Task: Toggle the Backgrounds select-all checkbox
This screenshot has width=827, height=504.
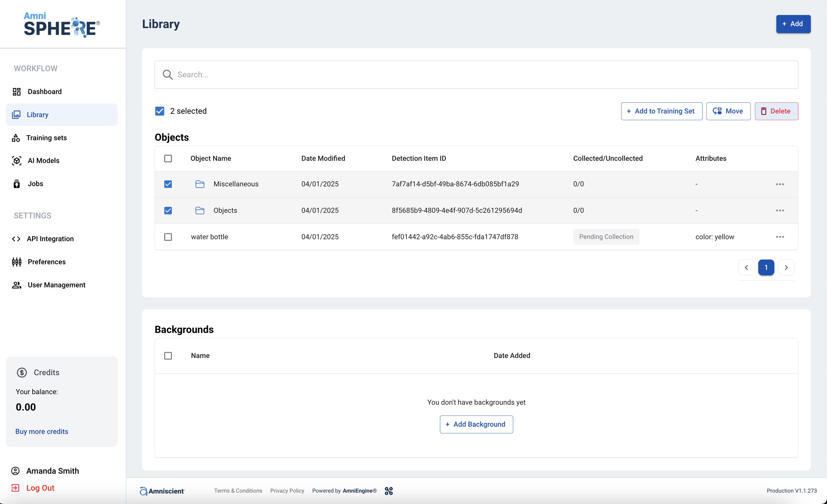Action: tap(168, 356)
